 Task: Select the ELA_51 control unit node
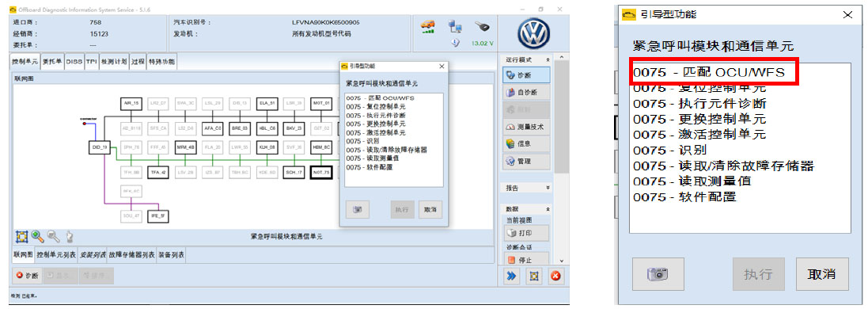point(267,103)
